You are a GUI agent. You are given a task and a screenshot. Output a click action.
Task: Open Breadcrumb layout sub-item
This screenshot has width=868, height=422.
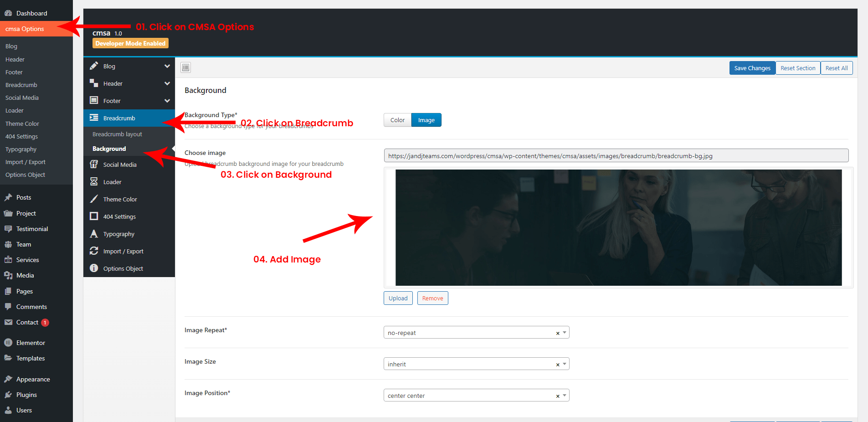click(117, 134)
